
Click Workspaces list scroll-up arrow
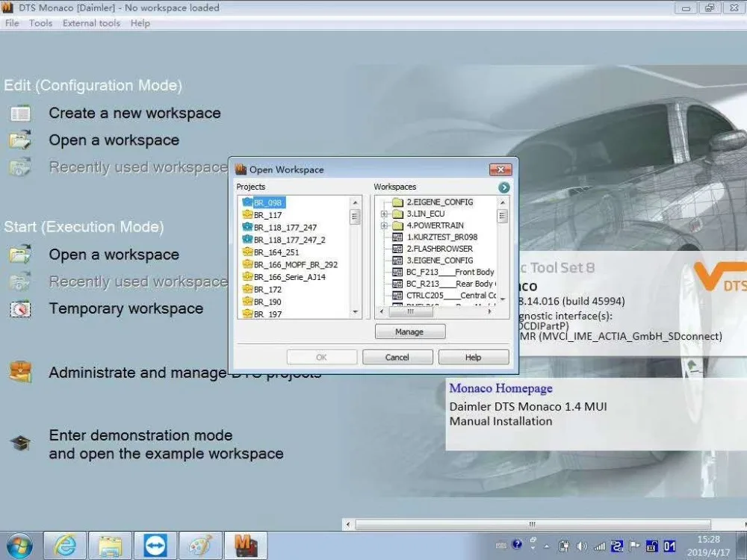pos(502,202)
